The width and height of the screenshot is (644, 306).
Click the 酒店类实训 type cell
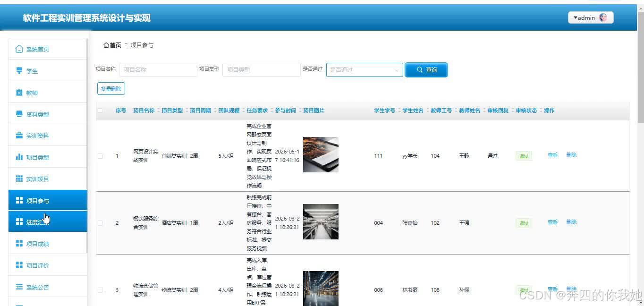coord(174,223)
